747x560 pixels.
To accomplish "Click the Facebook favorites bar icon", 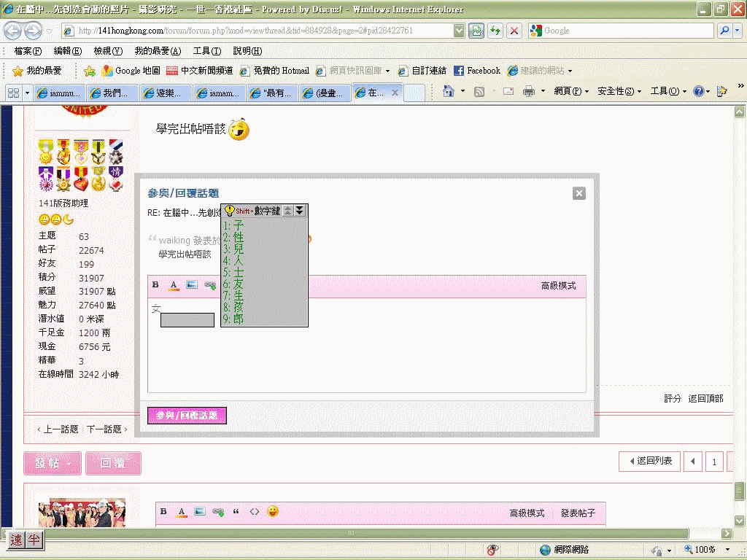I will 477,71.
